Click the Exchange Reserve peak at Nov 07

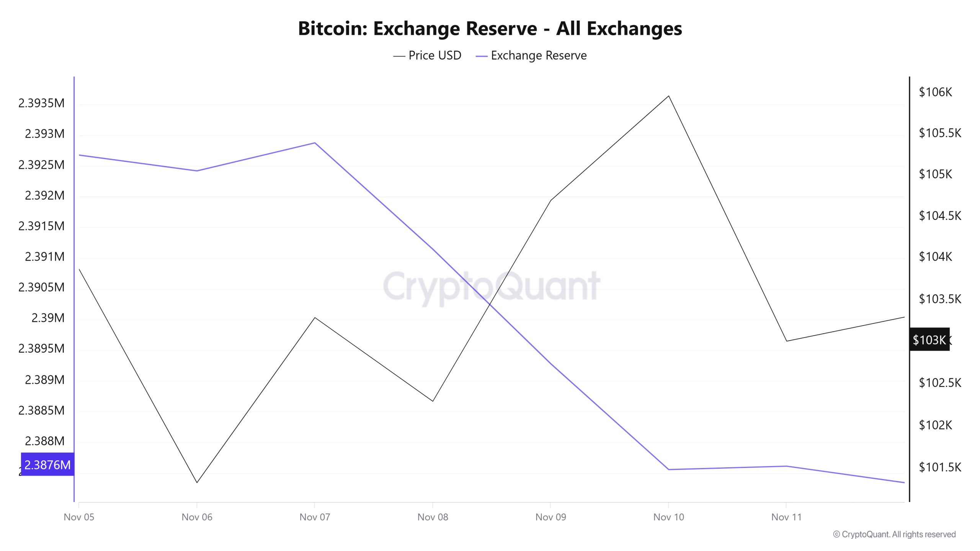[x=315, y=143]
